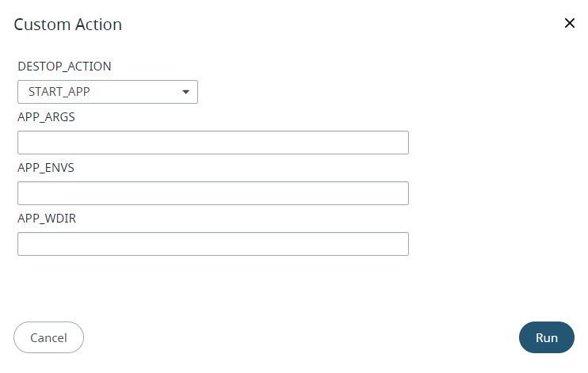
Task: Click the START_APP selected value
Action: coord(59,92)
